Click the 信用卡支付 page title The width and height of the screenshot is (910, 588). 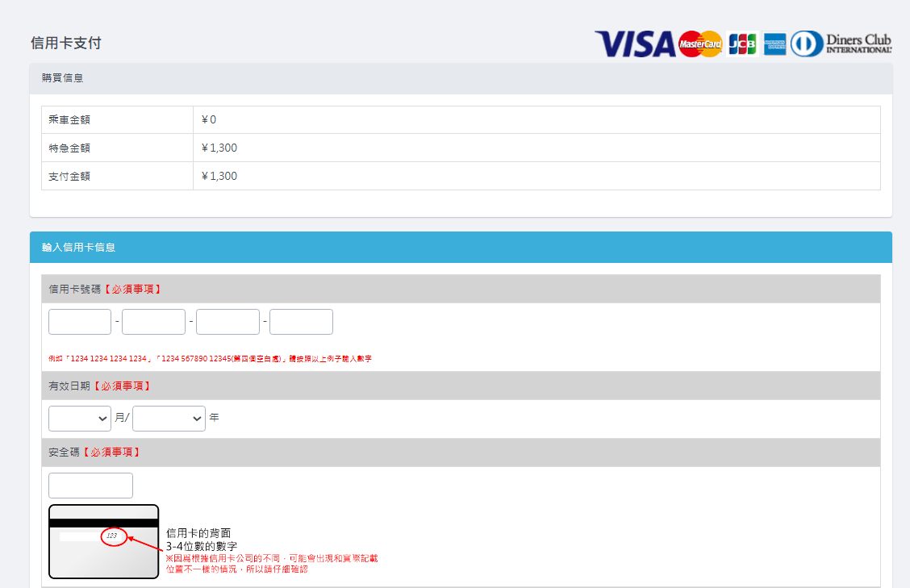pyautogui.click(x=66, y=44)
